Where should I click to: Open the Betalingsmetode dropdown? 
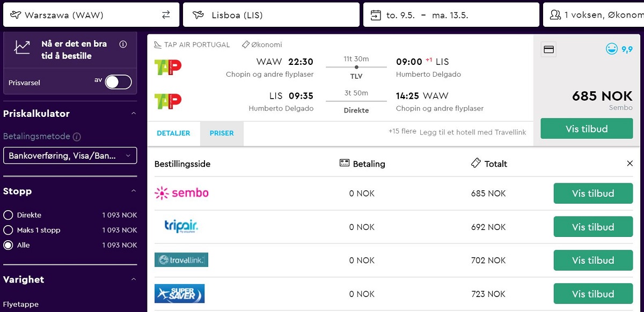click(70, 155)
